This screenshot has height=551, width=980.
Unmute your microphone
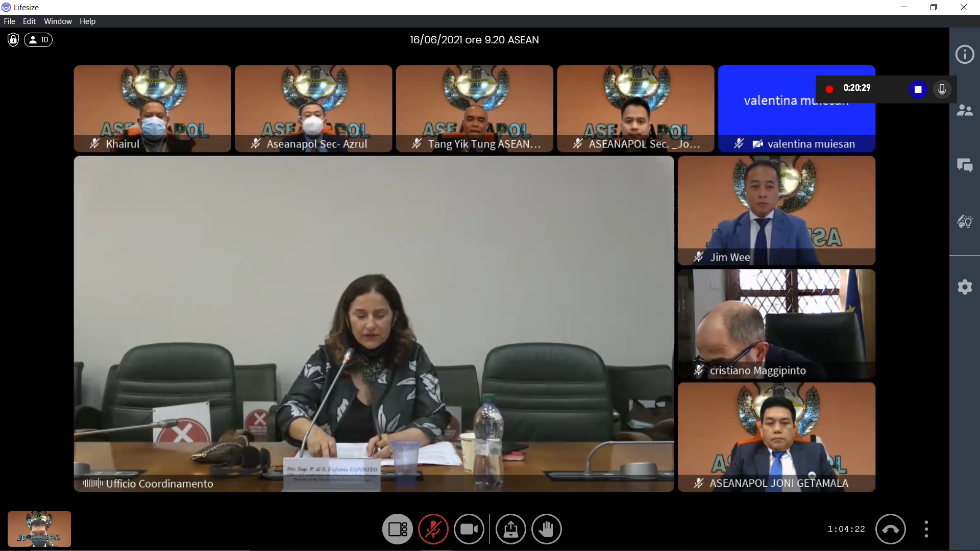pos(433,529)
